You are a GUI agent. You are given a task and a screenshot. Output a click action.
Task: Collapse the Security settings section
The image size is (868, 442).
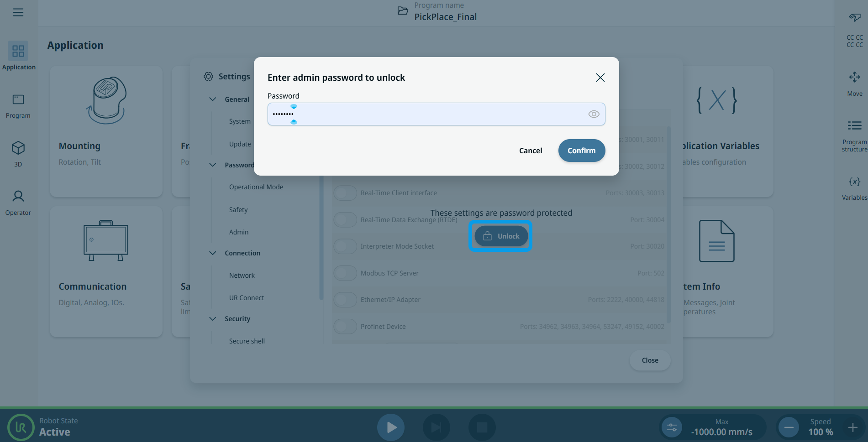tap(213, 319)
